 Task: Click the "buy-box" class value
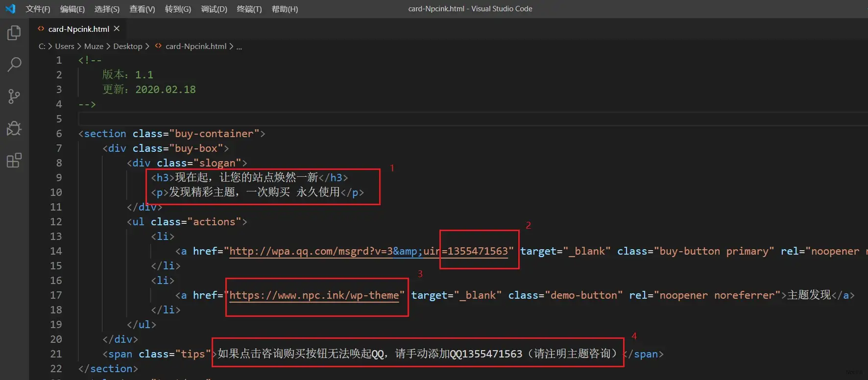pyautogui.click(x=199, y=148)
